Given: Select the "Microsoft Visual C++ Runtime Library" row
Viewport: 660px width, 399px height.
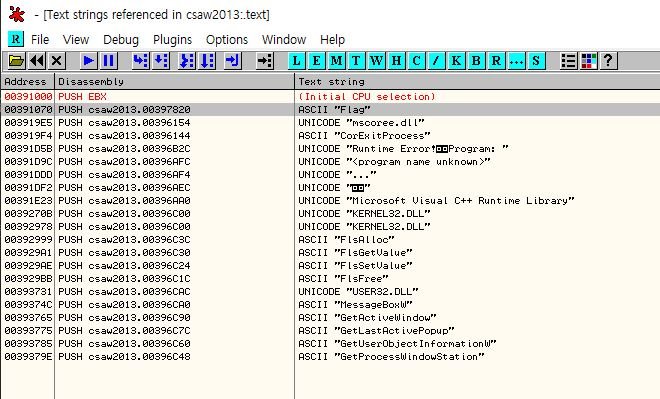Looking at the screenshot, I should 330,200.
